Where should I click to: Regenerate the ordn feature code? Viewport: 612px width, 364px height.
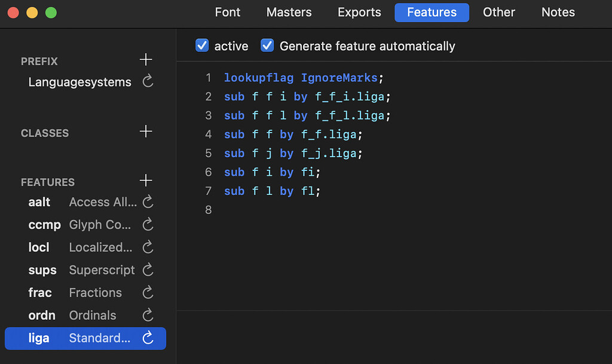(147, 316)
